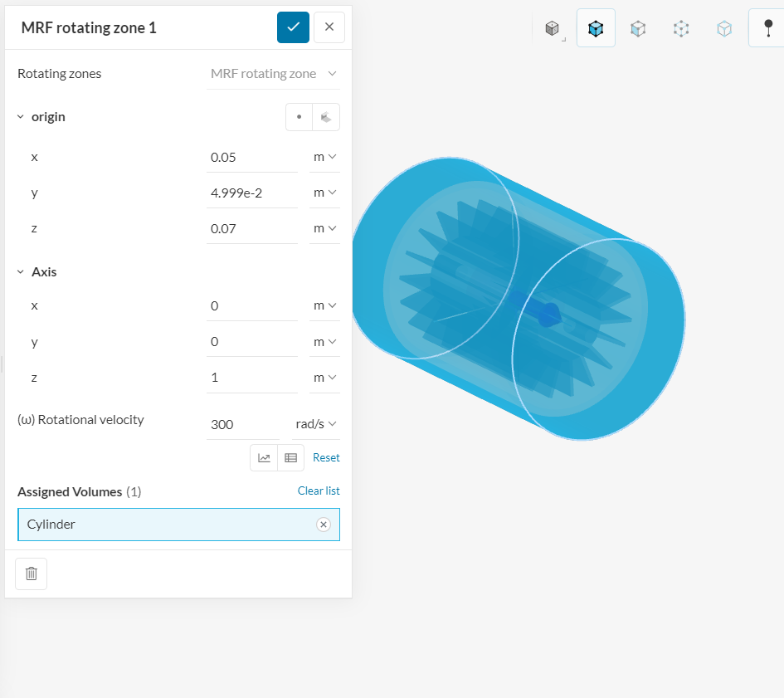Remove Cylinder from assigned volumes
Viewport: 784px width, 698px height.
[x=324, y=525]
